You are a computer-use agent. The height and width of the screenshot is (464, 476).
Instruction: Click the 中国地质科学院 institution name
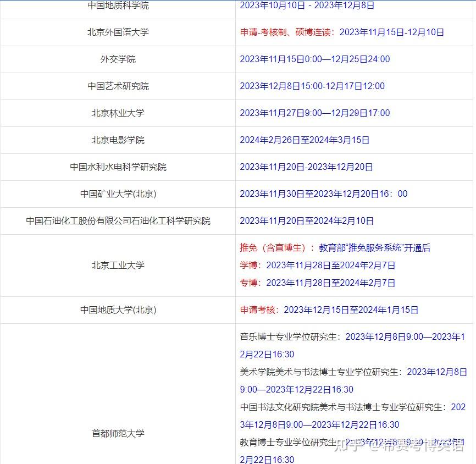(118, 5)
